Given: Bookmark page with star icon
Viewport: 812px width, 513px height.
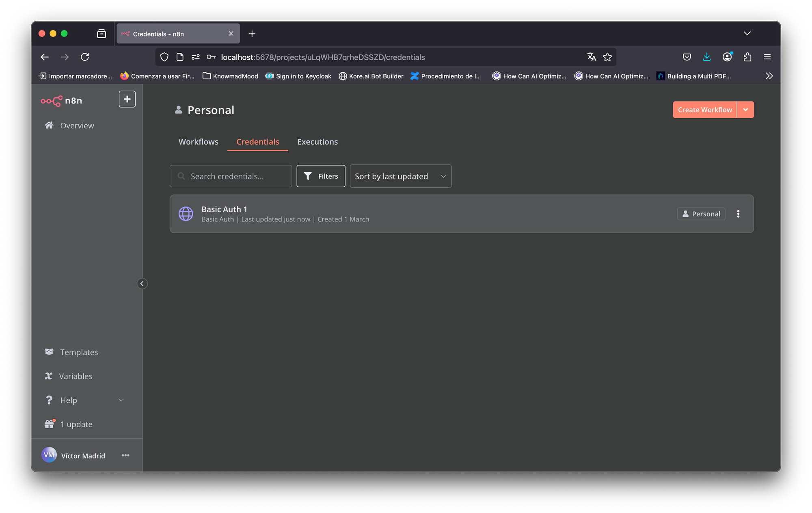Looking at the screenshot, I should (x=607, y=57).
